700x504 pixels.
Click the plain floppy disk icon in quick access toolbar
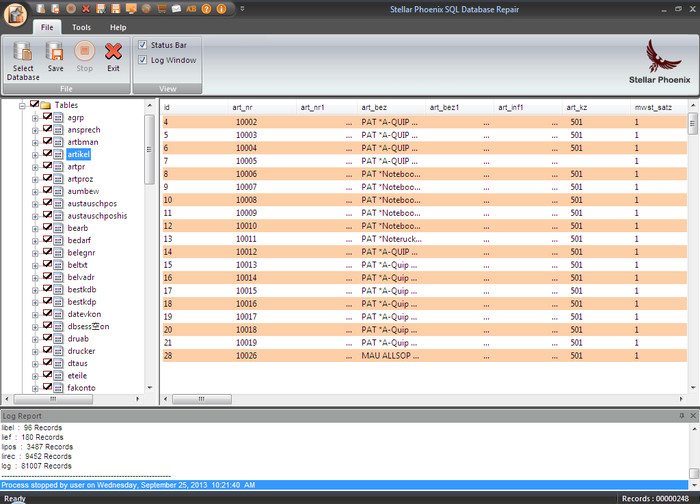tap(116, 8)
